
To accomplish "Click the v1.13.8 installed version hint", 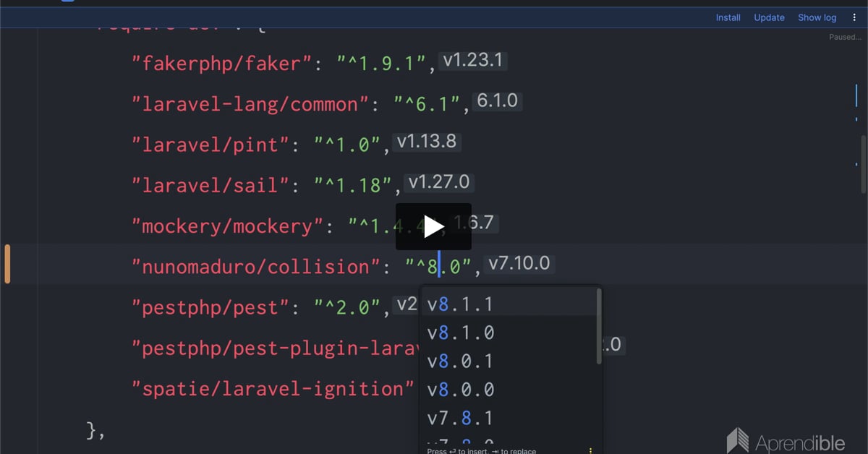I will (x=427, y=142).
